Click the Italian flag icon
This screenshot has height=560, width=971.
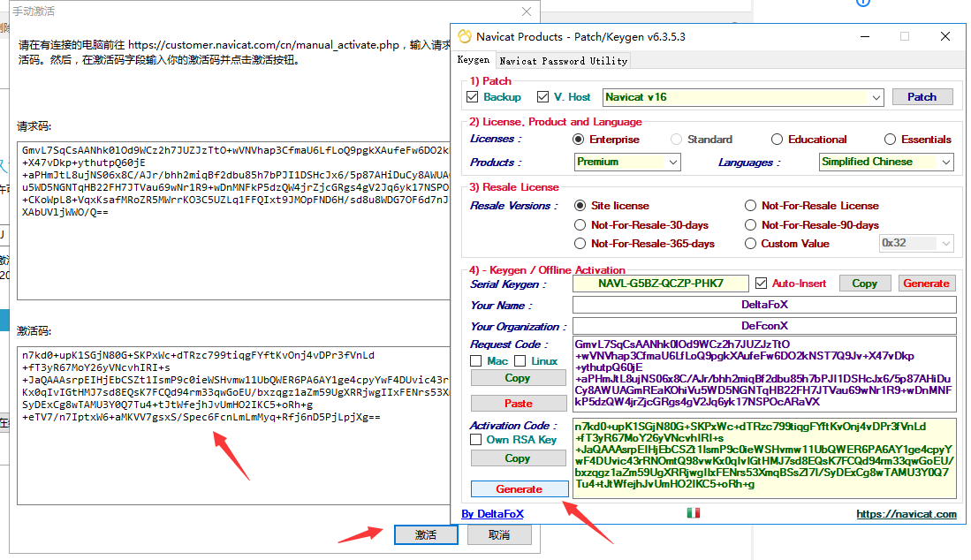693,513
